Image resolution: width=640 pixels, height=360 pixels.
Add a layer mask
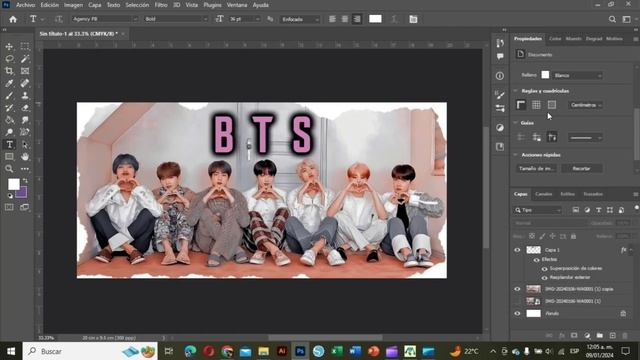click(574, 336)
